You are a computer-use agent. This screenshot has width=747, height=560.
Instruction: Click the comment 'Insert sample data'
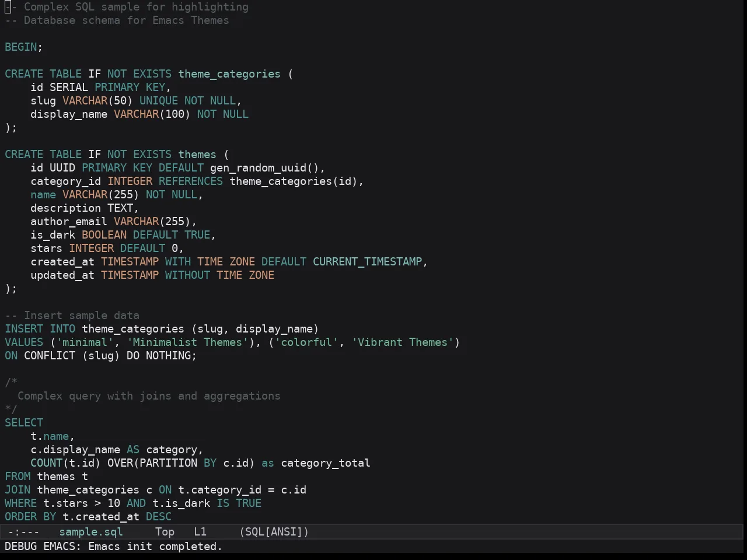[x=82, y=316]
